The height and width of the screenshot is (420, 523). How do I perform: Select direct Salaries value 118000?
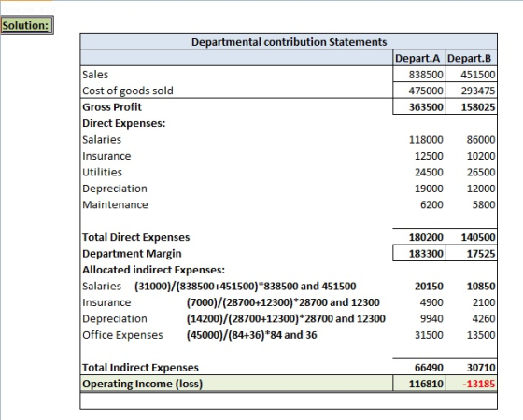426,140
